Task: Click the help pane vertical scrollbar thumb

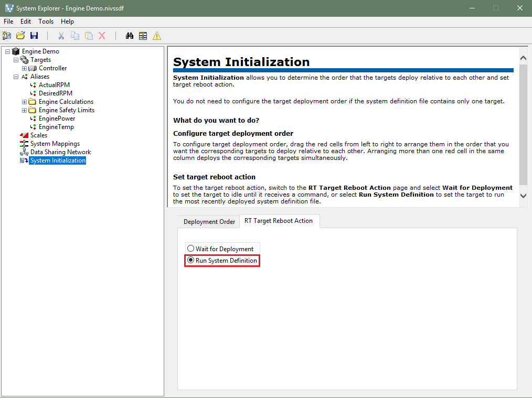Action: [523, 124]
